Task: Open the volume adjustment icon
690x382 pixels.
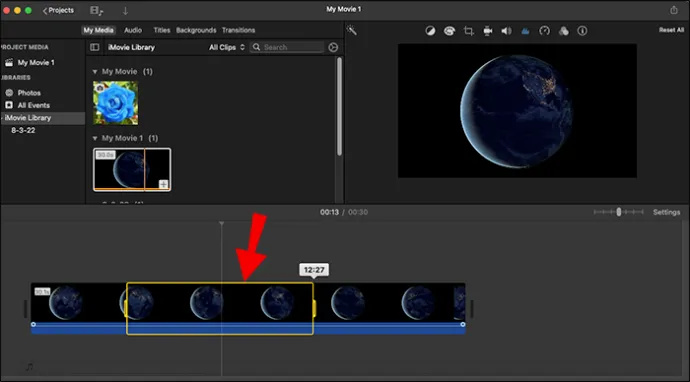Action: pyautogui.click(x=506, y=31)
